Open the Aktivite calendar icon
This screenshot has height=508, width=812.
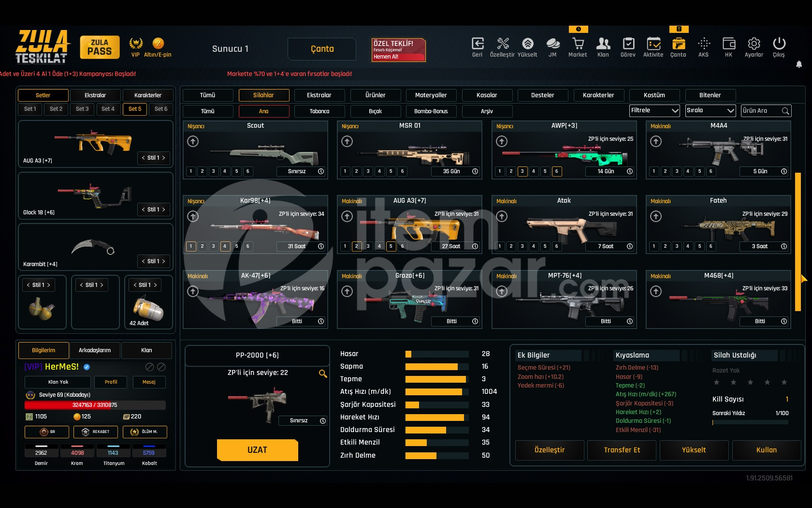click(x=653, y=44)
